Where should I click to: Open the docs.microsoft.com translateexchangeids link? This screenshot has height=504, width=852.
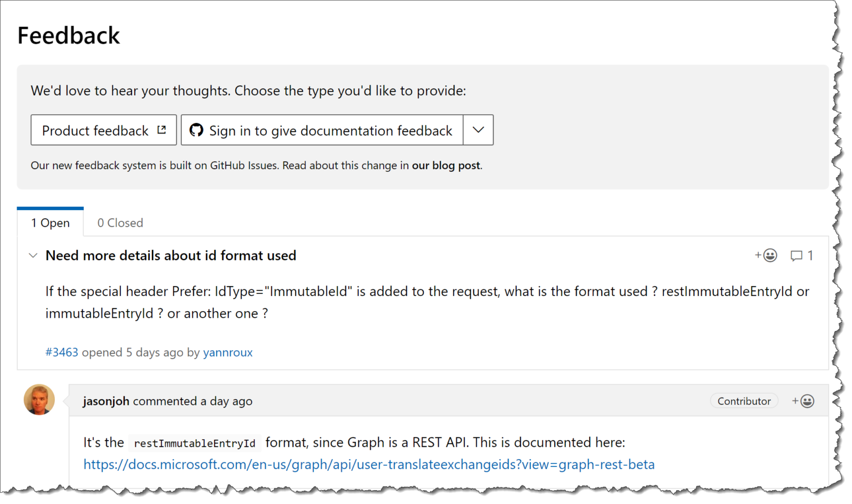pos(368,464)
